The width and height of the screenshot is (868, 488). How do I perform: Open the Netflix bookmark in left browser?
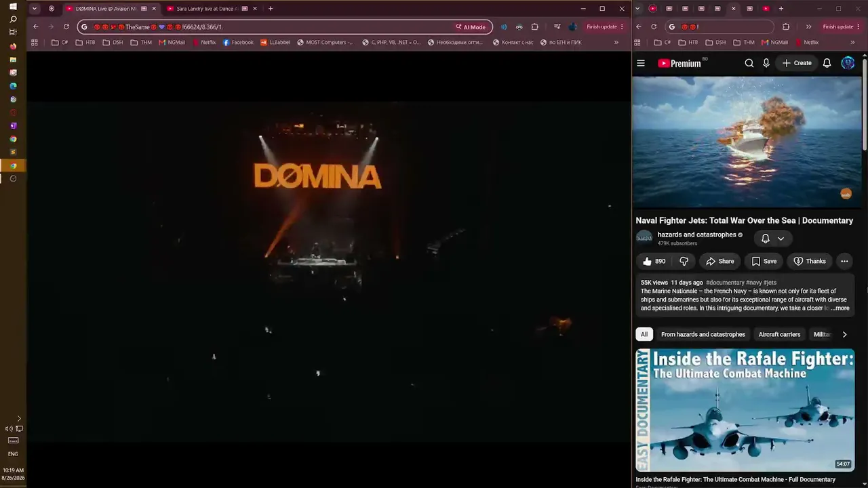[204, 42]
